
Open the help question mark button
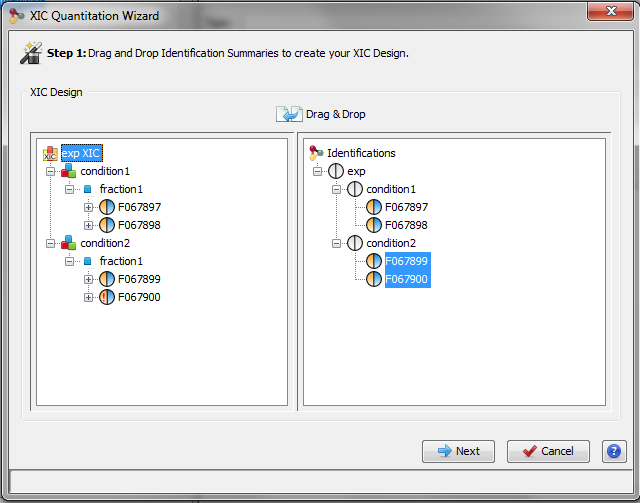[x=613, y=451]
